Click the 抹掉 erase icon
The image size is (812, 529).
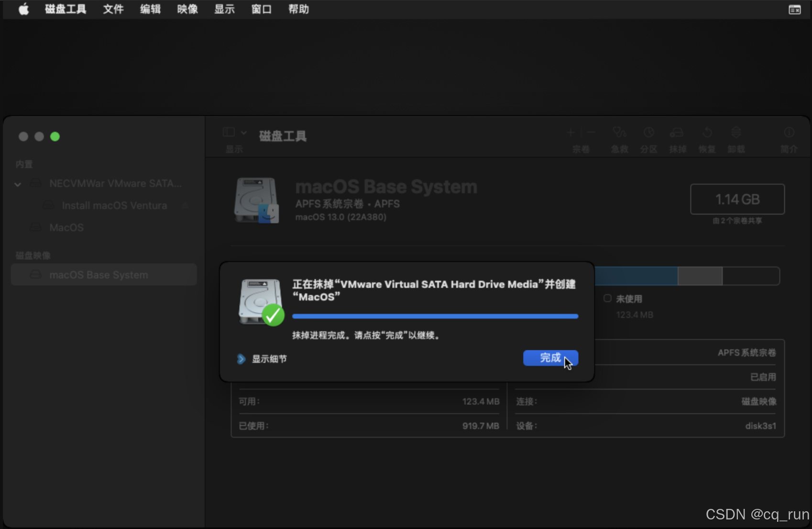677,132
